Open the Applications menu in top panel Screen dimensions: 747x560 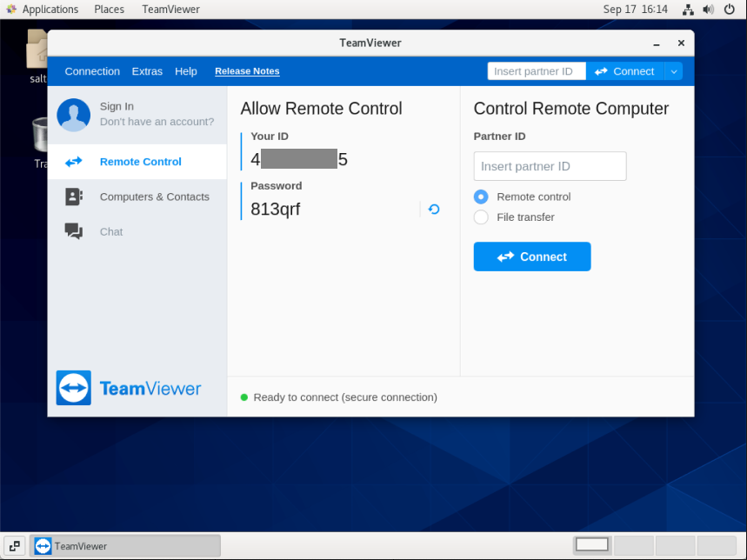[50, 10]
